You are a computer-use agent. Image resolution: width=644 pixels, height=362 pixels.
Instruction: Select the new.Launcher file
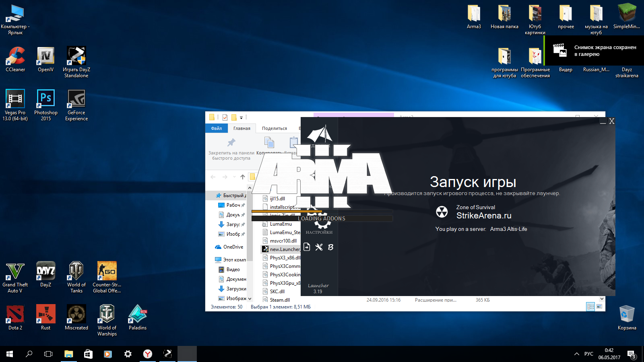click(x=281, y=249)
